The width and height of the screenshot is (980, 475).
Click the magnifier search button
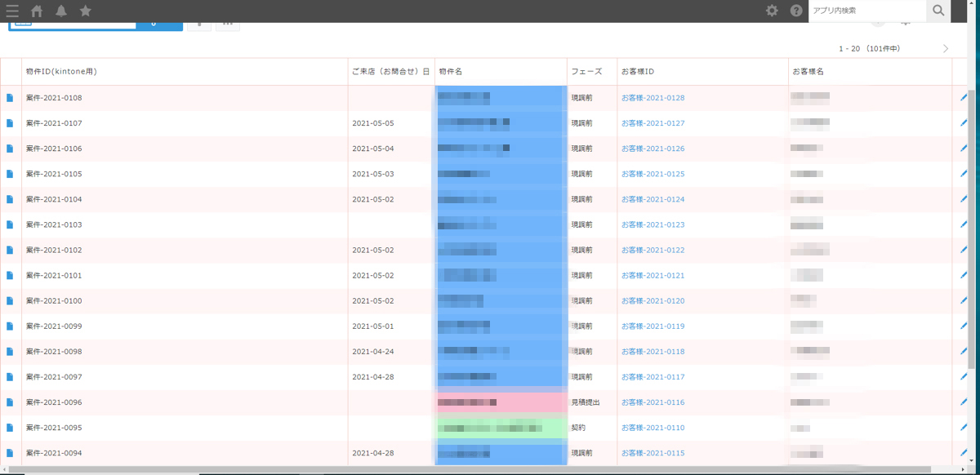pos(938,11)
